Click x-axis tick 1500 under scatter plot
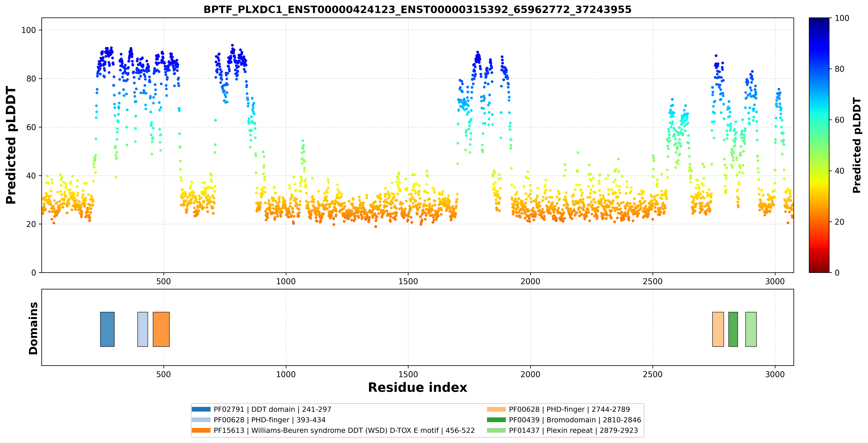Viewport: 868px width, 443px height. click(408, 281)
